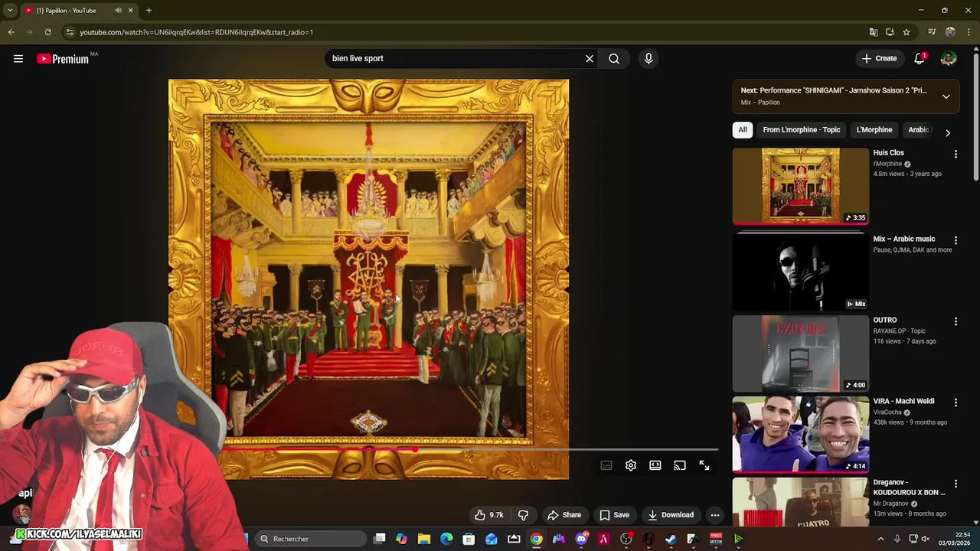
Task: Mute the Papillon tab audio
Action: 118,10
